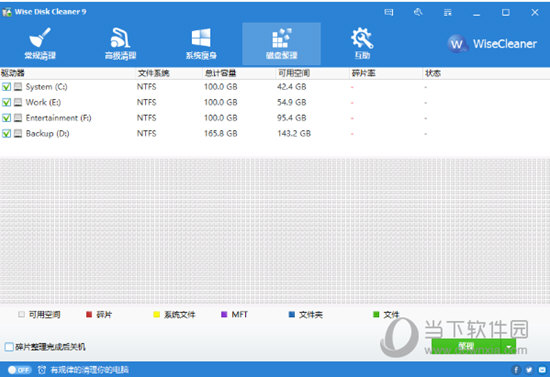Uncheck the Entertainment (F:) drive checkbox

point(6,118)
